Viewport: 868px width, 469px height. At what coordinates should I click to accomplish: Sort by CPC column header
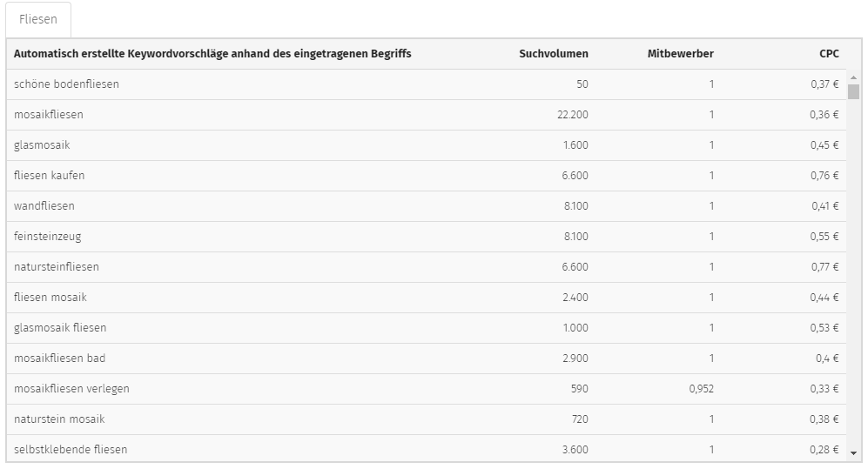(829, 54)
